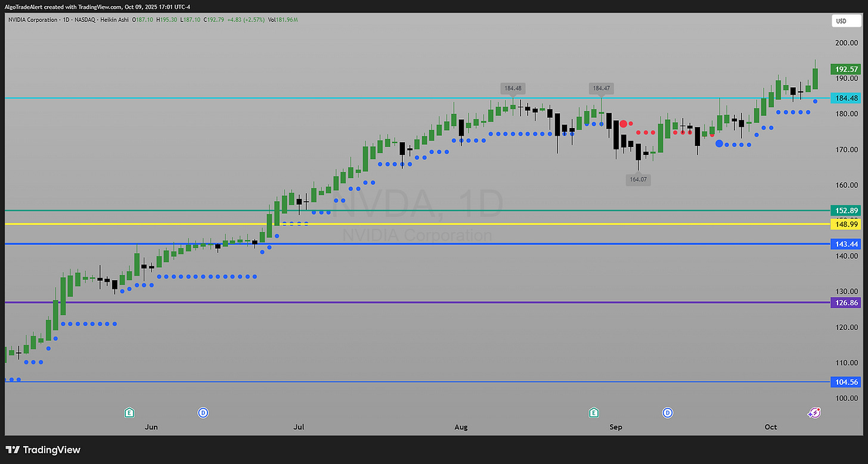
Task: Open the USD currency selector
Action: 847,21
